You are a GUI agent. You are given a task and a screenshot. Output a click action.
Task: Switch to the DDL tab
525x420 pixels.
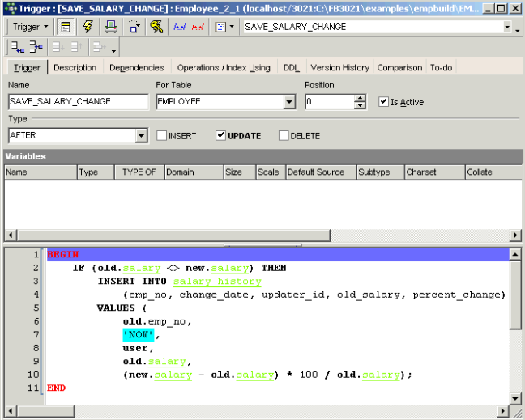click(292, 67)
